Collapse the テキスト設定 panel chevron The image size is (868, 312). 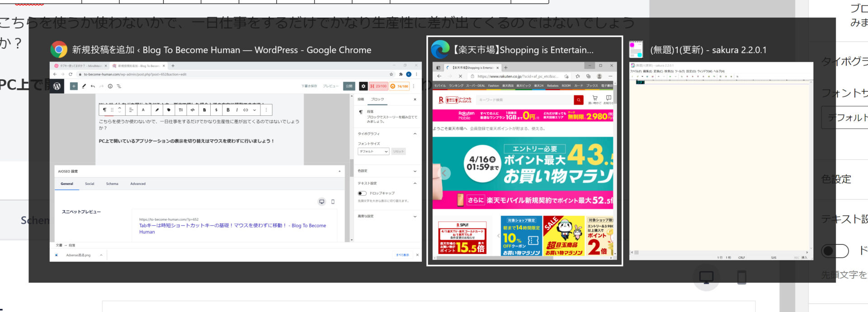(415, 183)
